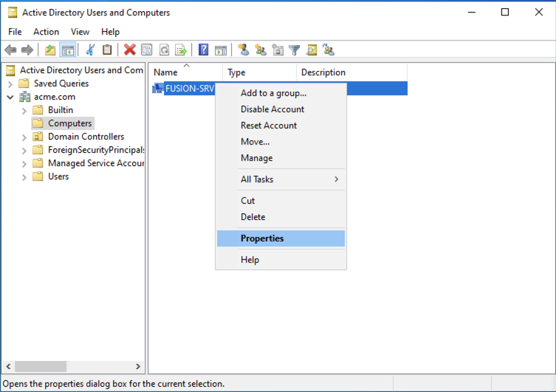Create a new group via toolbar icon
This screenshot has height=392, width=556.
(261, 50)
